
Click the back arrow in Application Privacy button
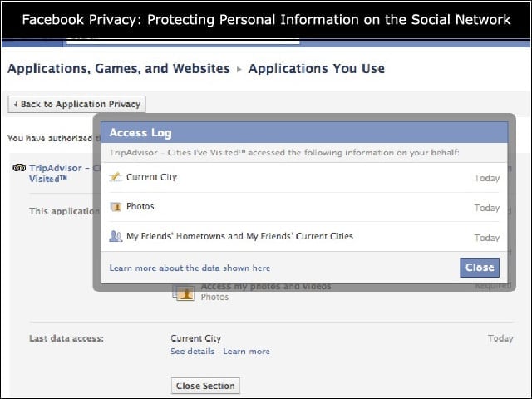16,104
